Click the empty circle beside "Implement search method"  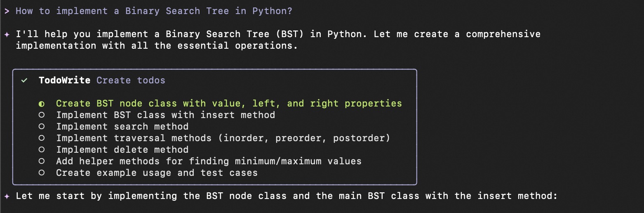tap(41, 127)
